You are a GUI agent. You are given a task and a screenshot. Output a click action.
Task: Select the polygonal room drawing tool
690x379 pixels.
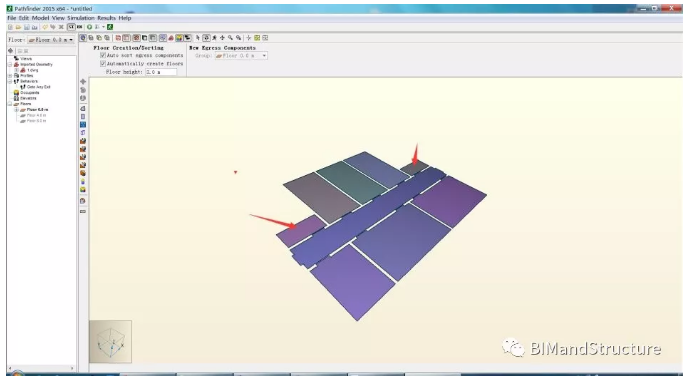[x=83, y=109]
